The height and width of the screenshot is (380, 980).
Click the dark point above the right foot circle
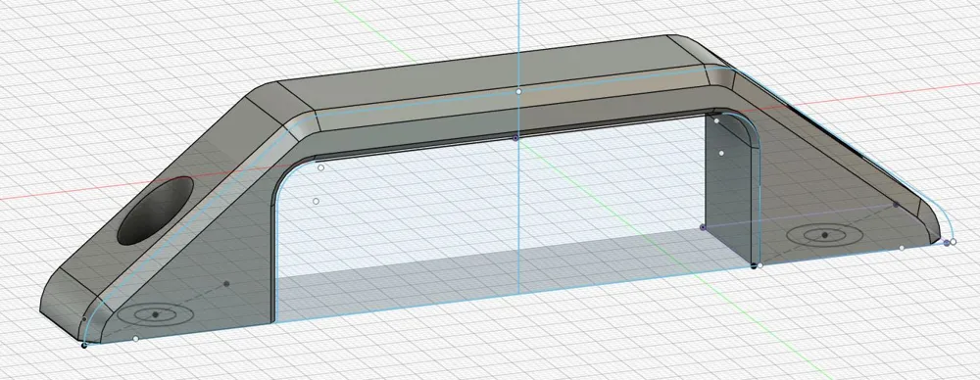coord(896,205)
